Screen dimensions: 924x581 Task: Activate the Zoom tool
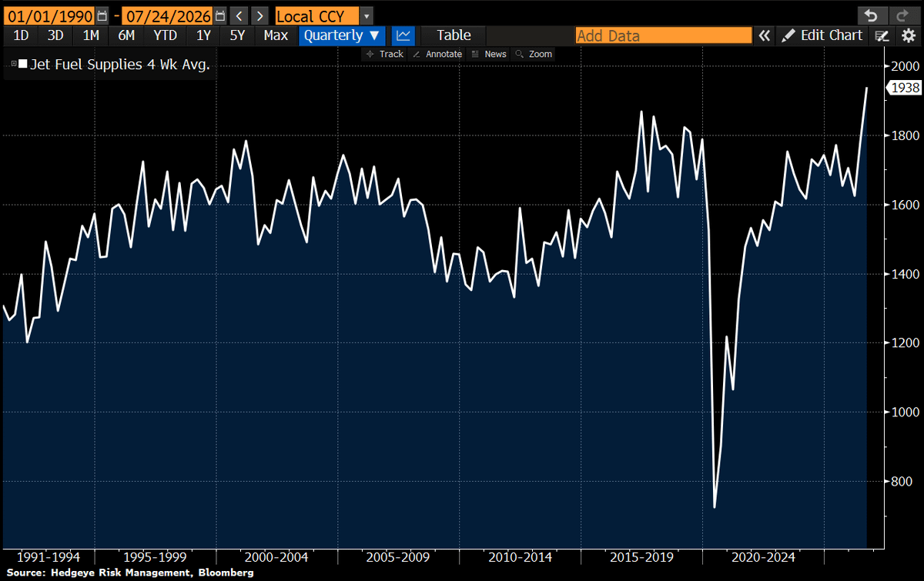tap(534, 54)
